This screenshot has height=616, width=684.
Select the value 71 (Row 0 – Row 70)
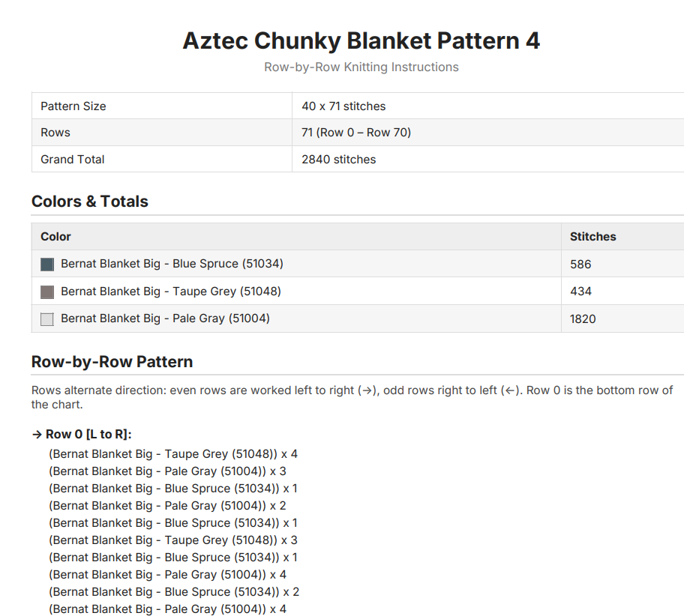(x=356, y=133)
